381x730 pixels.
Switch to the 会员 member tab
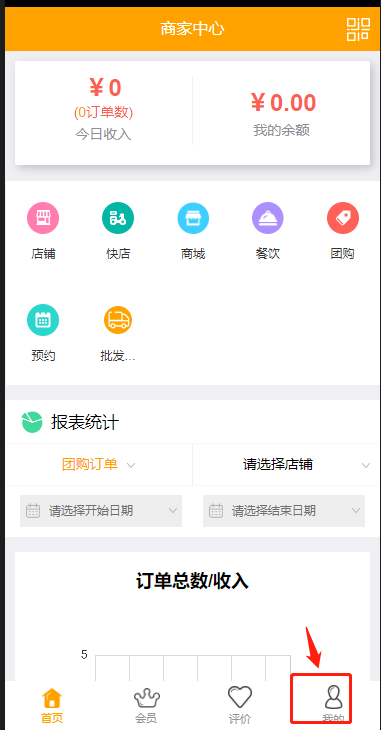[146, 706]
